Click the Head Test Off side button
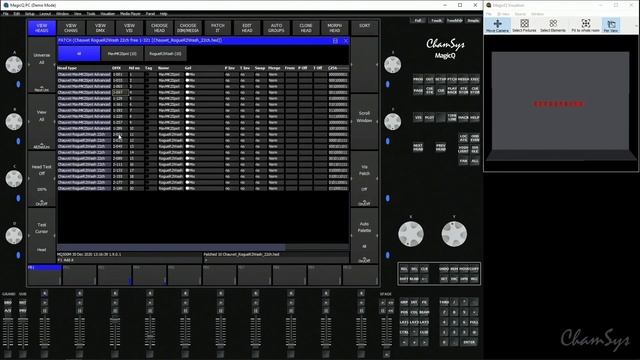The width and height of the screenshot is (640, 360). [x=42, y=178]
